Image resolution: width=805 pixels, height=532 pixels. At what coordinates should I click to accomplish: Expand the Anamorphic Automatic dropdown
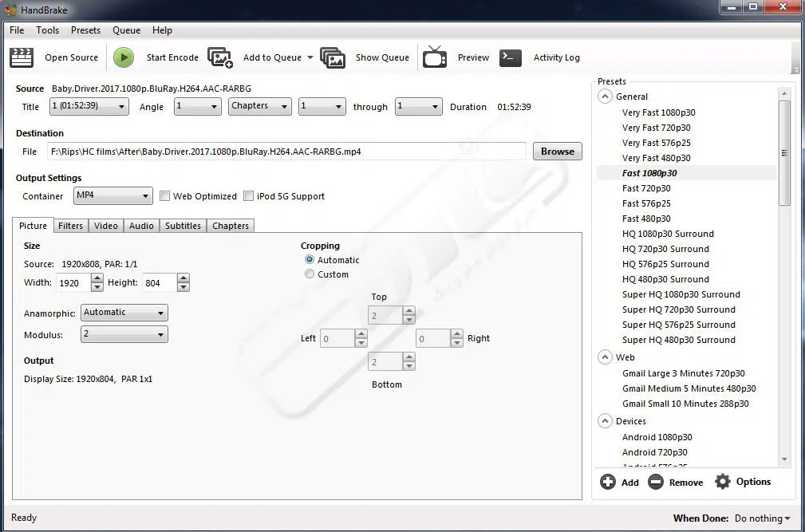124,313
